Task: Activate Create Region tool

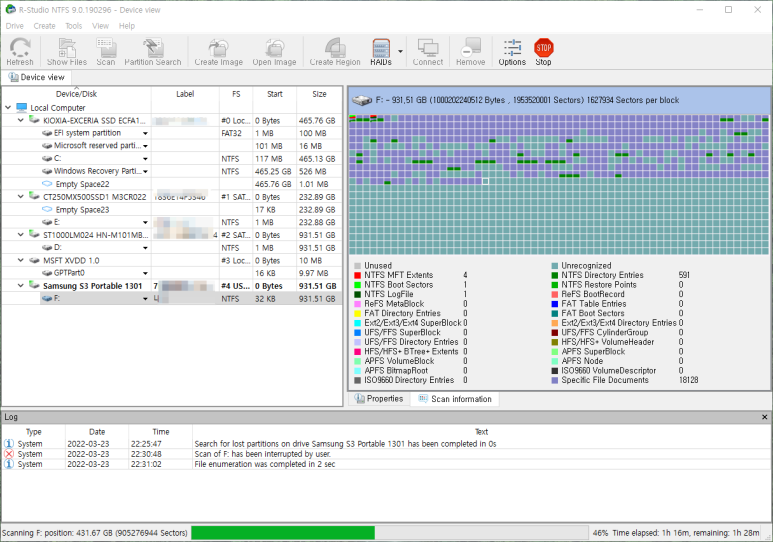Action: [x=335, y=52]
